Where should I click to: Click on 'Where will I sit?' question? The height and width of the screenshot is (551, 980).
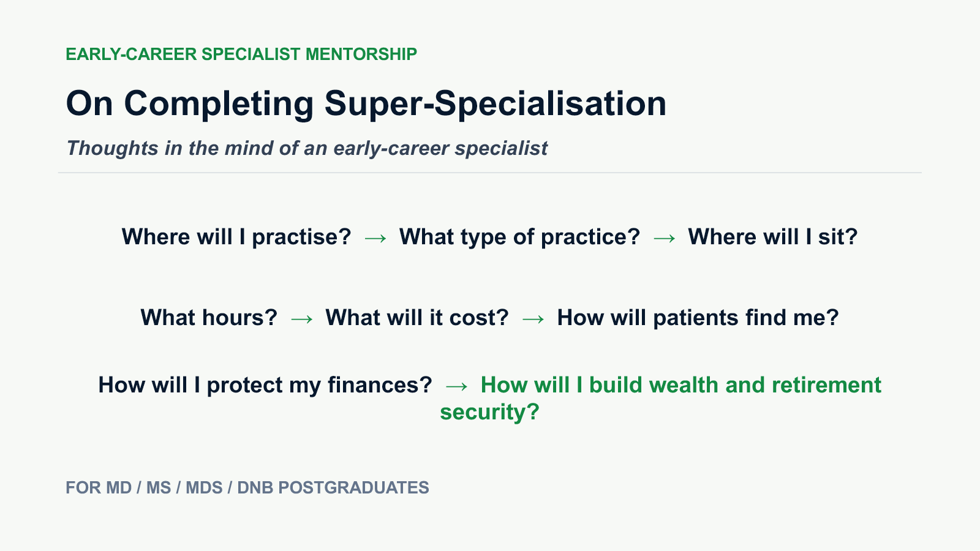tap(773, 237)
